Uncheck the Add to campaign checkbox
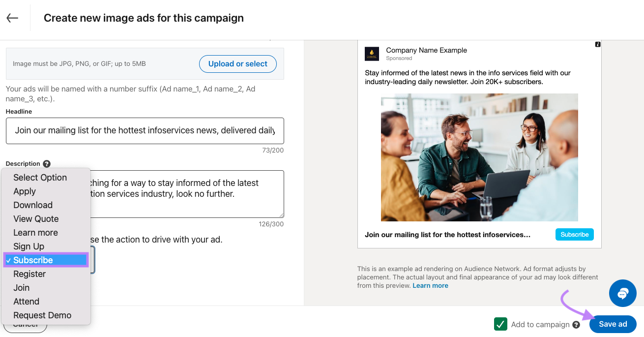Viewport: 644px width, 337px height. click(x=500, y=324)
